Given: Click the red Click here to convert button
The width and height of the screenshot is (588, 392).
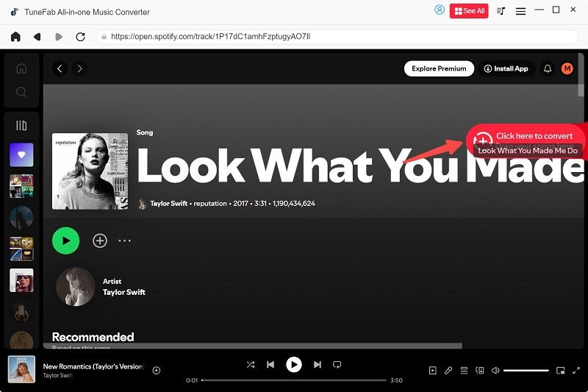Looking at the screenshot, I should (x=525, y=140).
